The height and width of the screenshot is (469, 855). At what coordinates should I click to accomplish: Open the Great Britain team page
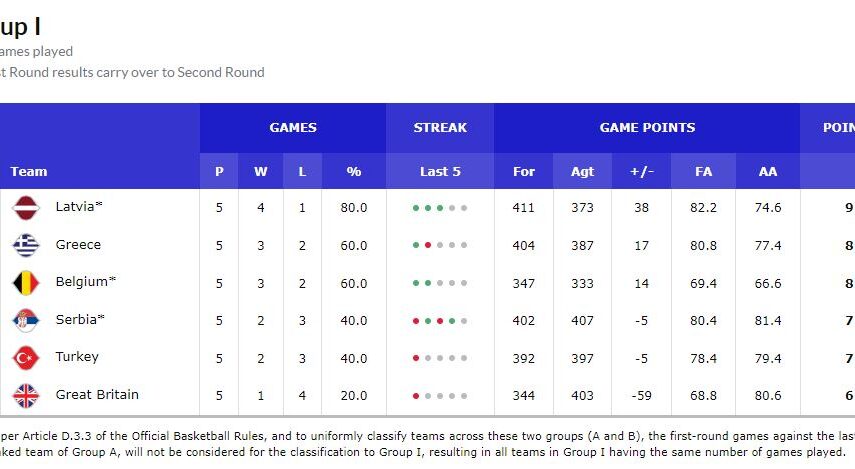tap(97, 395)
